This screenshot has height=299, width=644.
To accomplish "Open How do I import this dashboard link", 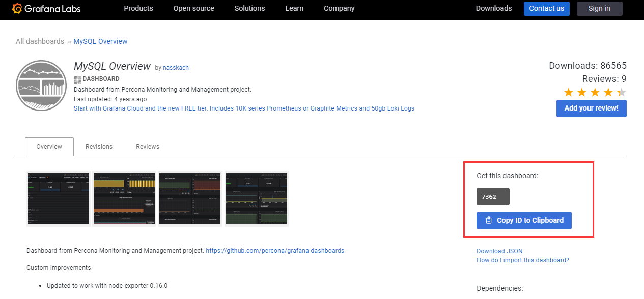I will 523,260.
